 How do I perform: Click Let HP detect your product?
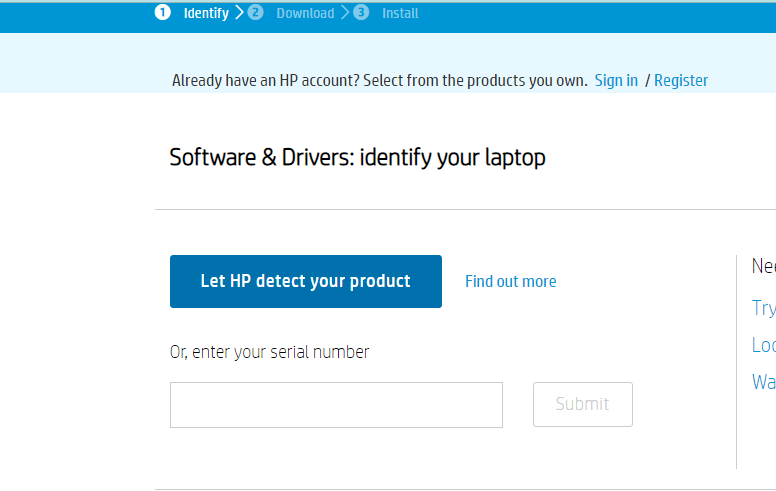pyautogui.click(x=306, y=281)
